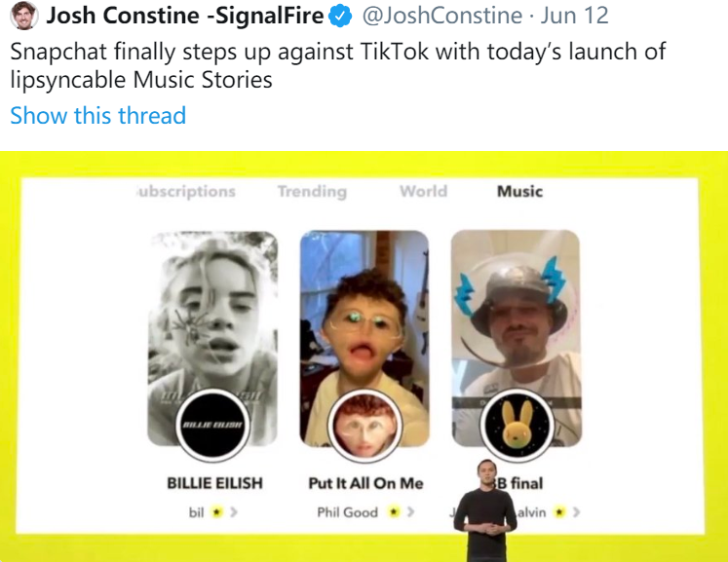Image resolution: width=728 pixels, height=562 pixels.
Task: Expand the chevron next to bil
Action: (232, 512)
